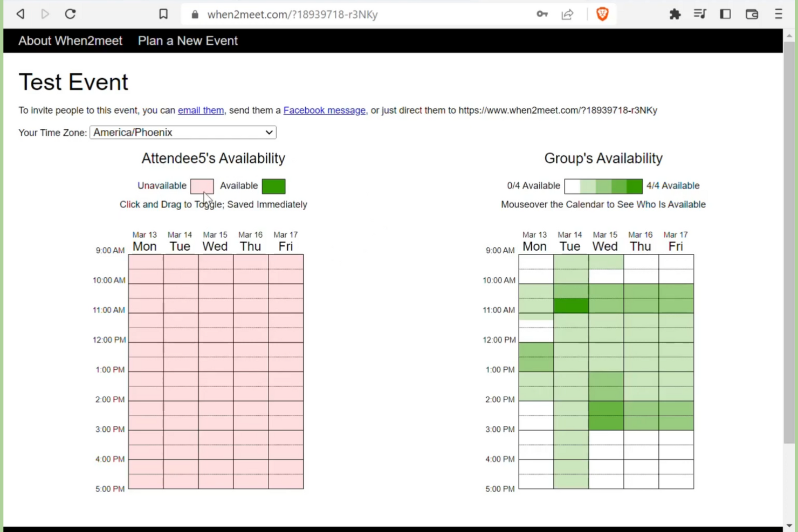Click the "Group's Availability" heading
Viewport: 798px width, 532px height.
point(603,158)
